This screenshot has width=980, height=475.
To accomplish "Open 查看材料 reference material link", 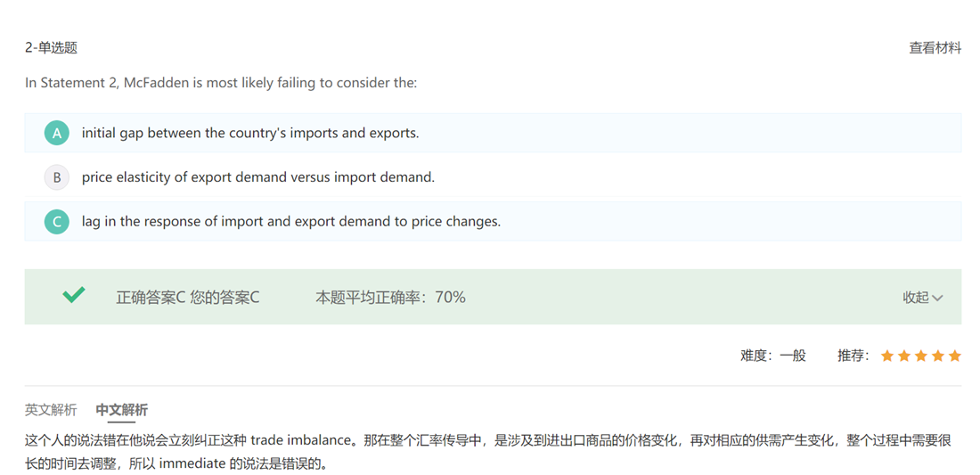I will [935, 48].
